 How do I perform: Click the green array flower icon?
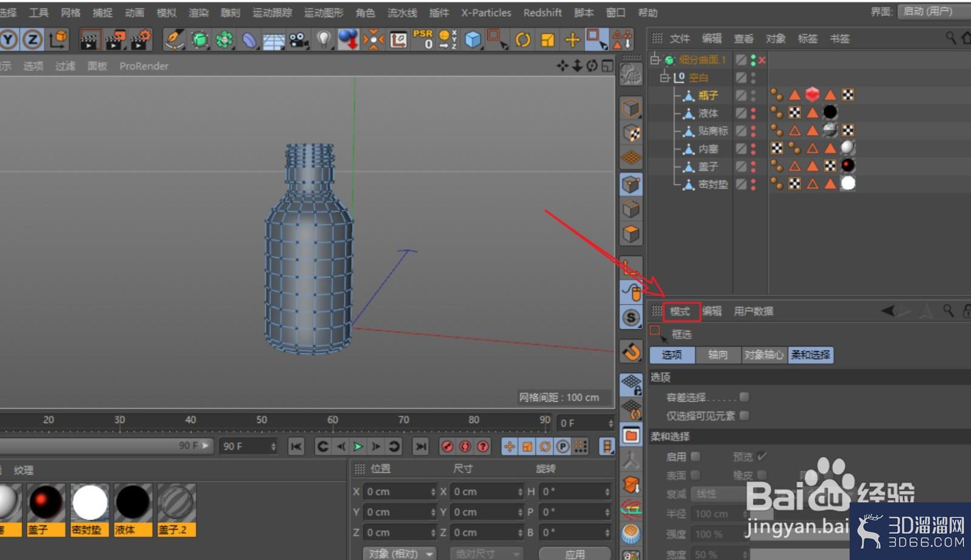coord(225,40)
